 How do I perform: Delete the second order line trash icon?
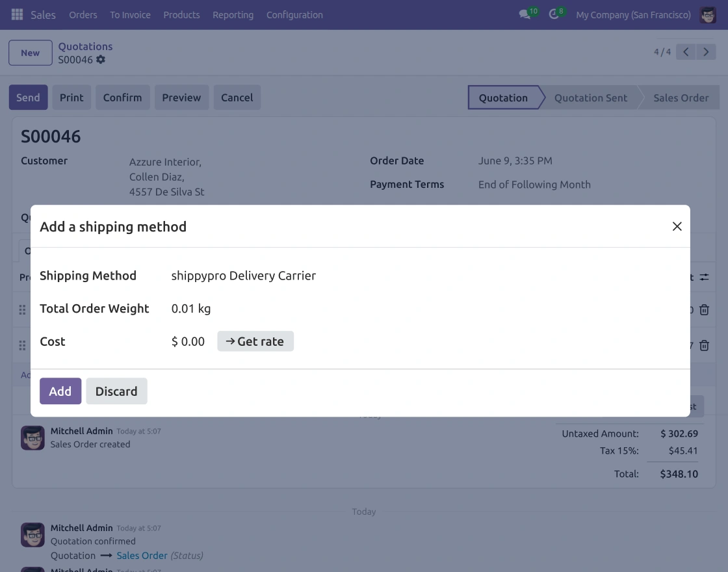click(x=705, y=345)
